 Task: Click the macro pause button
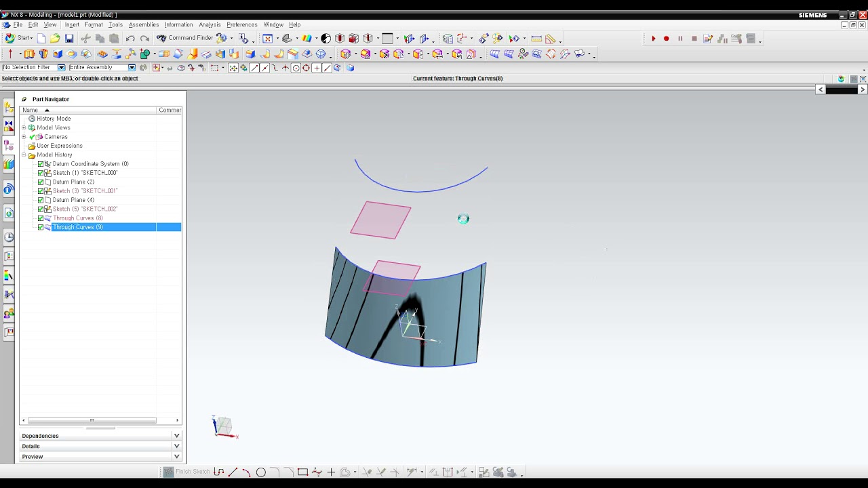point(680,39)
